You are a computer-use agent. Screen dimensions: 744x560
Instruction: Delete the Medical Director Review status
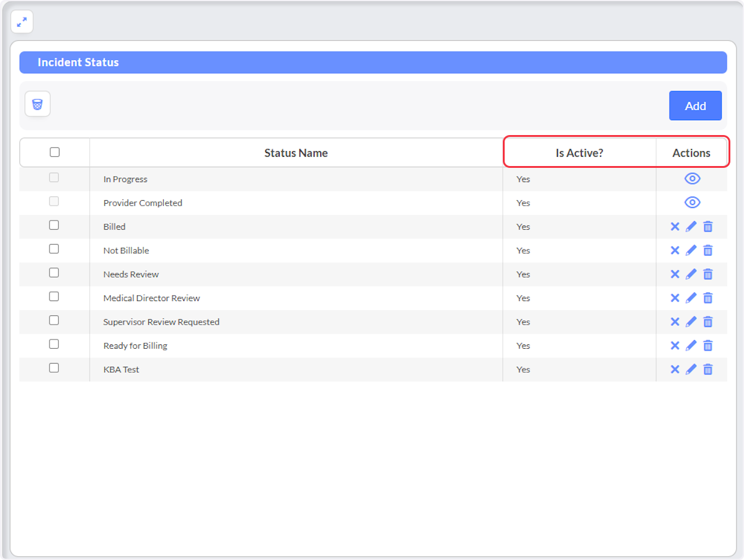[x=708, y=298]
